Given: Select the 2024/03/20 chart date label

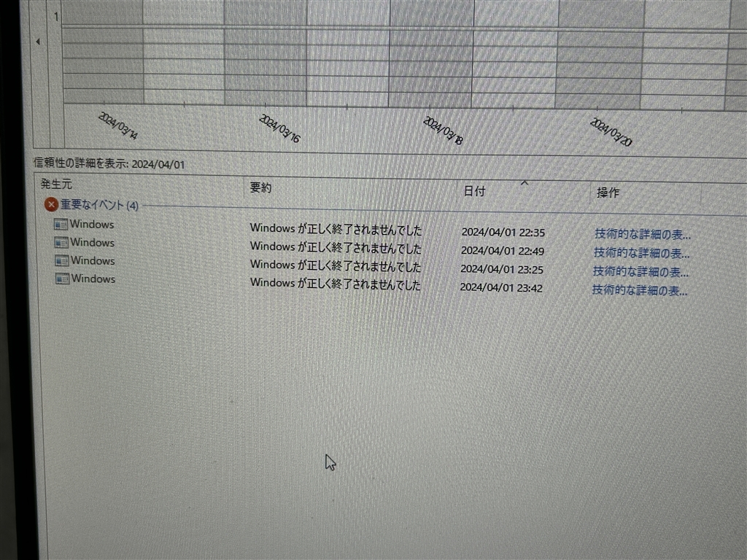Looking at the screenshot, I should [611, 132].
